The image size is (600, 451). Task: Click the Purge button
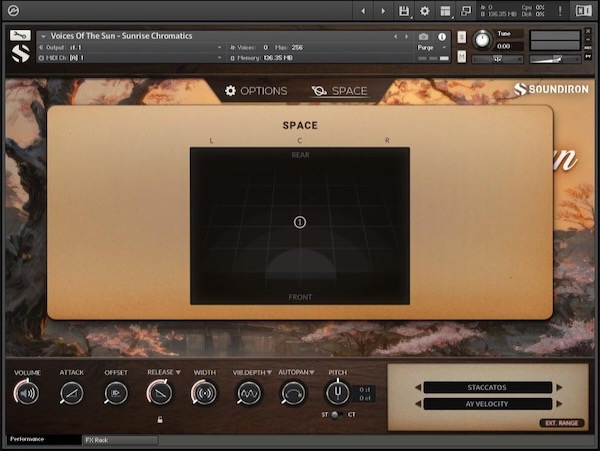click(x=426, y=47)
